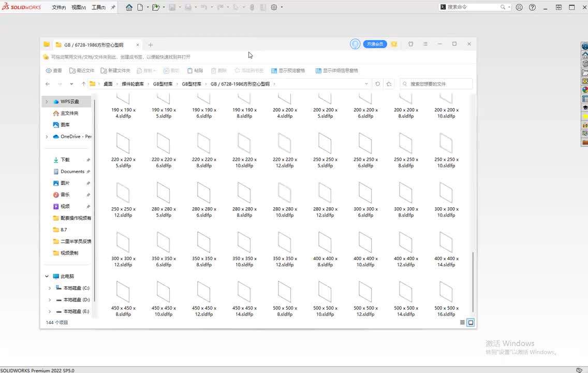588x373 pixels.
Task: Expand 本地磁盘 (D:) node
Action: [50, 300]
